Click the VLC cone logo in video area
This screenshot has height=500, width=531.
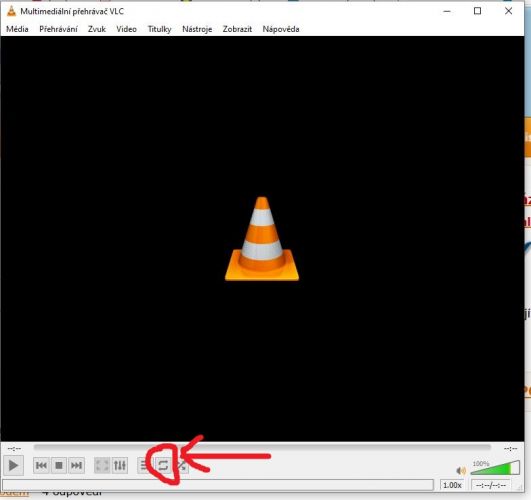[262, 239]
